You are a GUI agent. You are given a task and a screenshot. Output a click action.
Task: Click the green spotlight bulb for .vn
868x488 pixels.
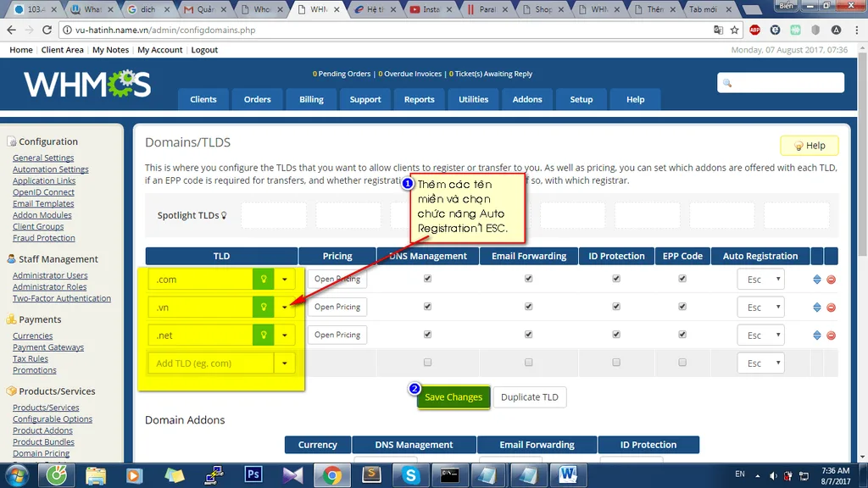click(x=264, y=307)
